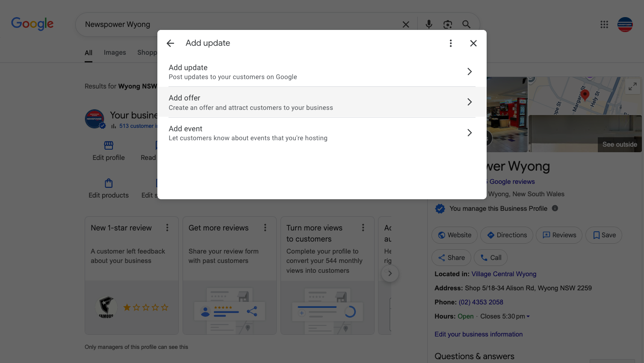Save the business with the Save button
The image size is (644, 363).
[x=604, y=235]
